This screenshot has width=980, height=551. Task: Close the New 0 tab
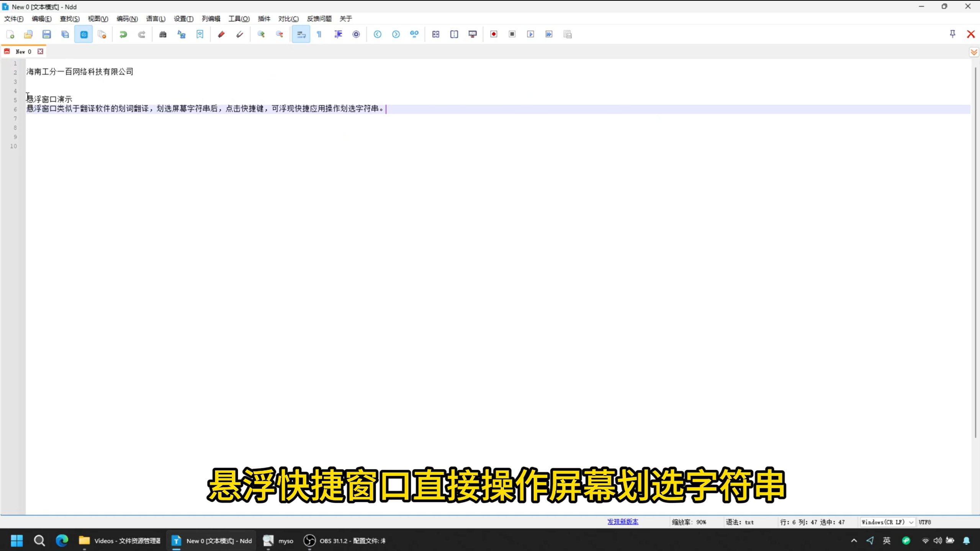tap(40, 51)
